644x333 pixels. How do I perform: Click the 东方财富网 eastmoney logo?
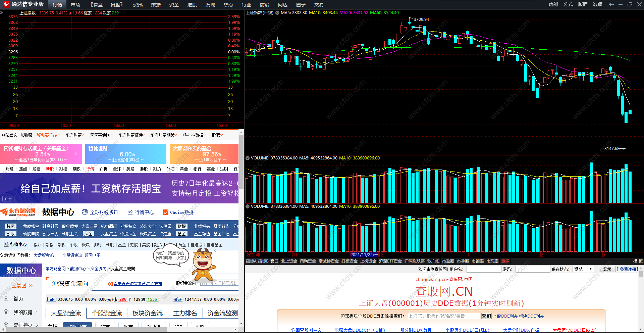(18, 212)
